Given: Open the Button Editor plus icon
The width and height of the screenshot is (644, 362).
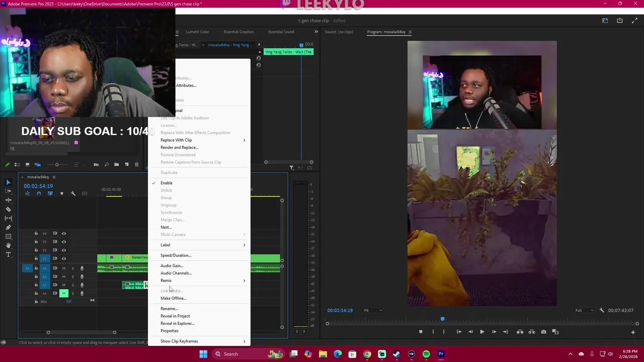Looking at the screenshot, I should tap(633, 332).
